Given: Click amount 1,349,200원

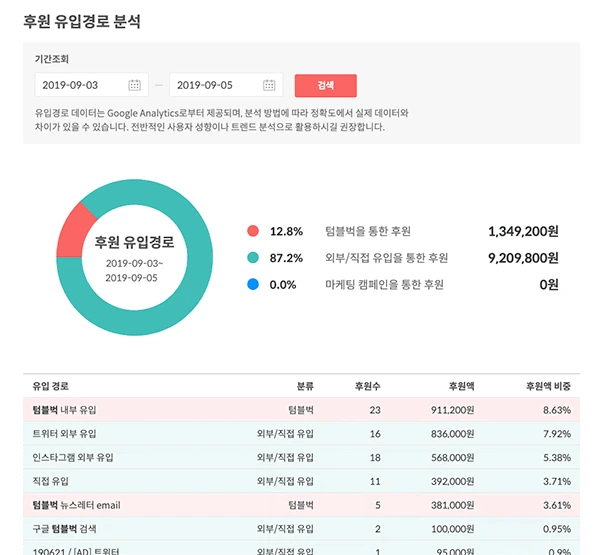Looking at the screenshot, I should pyautogui.click(x=523, y=231).
